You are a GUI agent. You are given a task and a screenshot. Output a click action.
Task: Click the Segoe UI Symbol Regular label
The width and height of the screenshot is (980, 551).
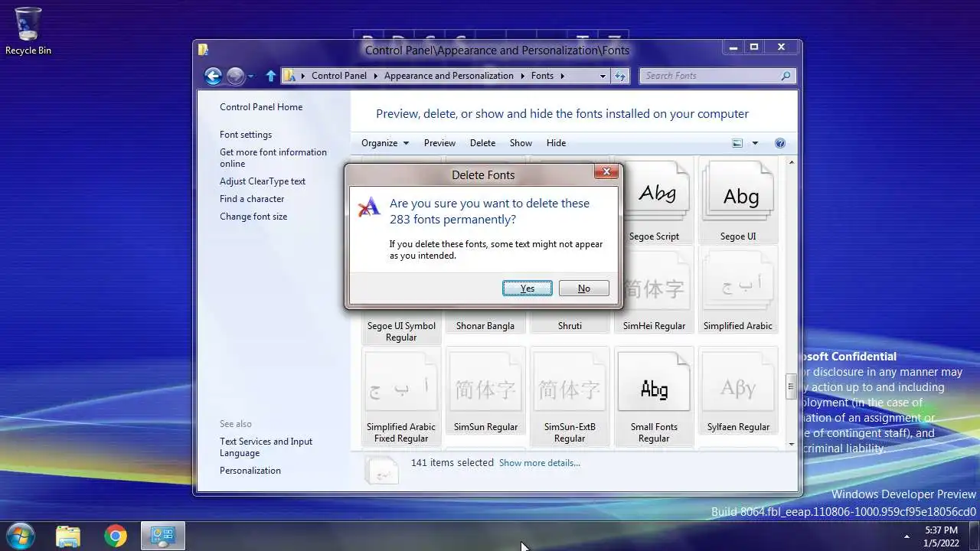[x=401, y=331]
